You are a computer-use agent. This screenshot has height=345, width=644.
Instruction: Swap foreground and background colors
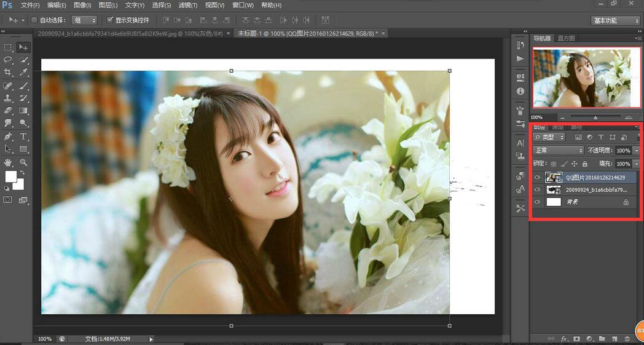[22, 172]
